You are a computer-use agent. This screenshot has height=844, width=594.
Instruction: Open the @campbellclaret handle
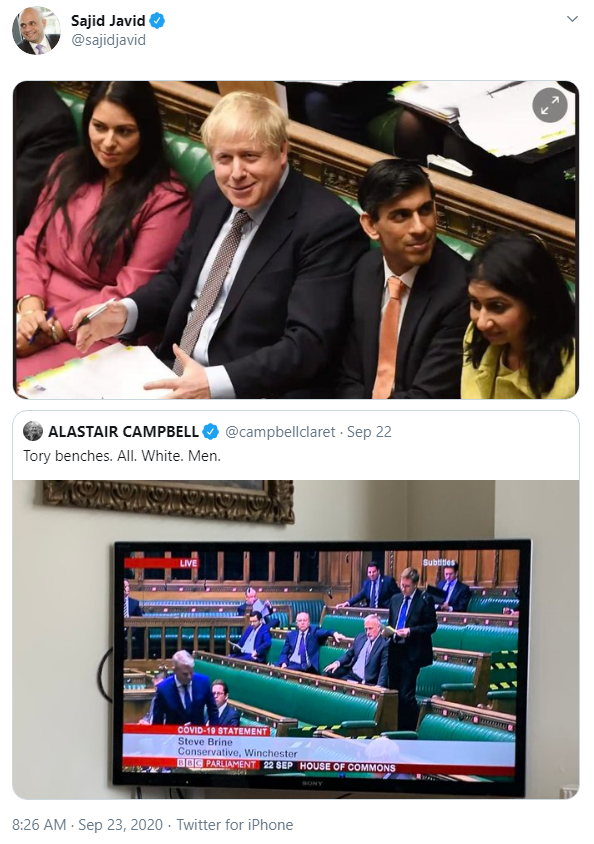[x=280, y=432]
